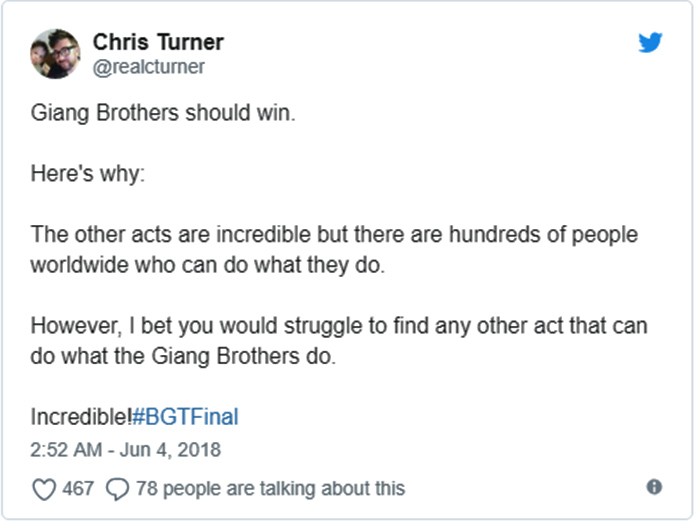Like the tweet with the heart icon
The height and width of the screenshot is (531, 700).
pos(43,488)
